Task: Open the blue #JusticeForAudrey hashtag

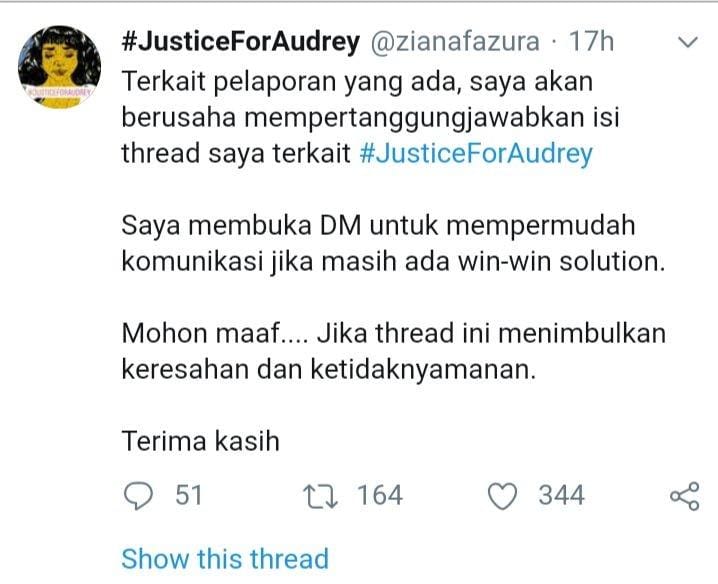Action: coord(476,153)
